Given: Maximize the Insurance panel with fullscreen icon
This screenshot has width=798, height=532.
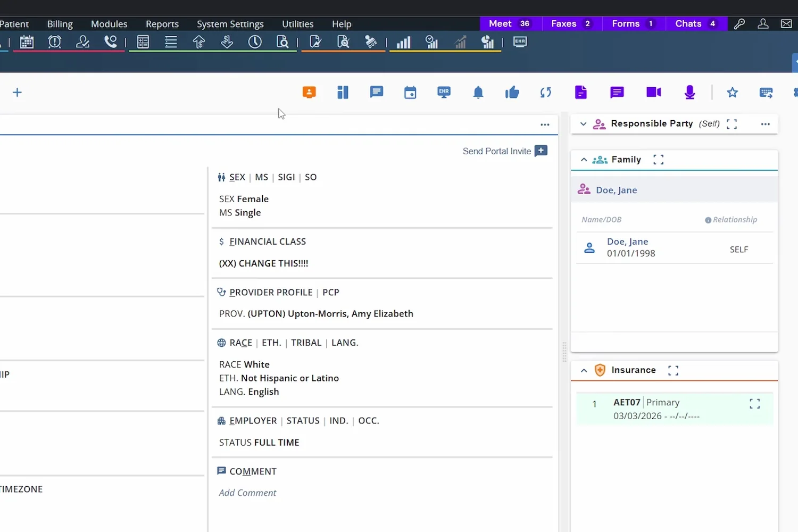Looking at the screenshot, I should (674, 370).
